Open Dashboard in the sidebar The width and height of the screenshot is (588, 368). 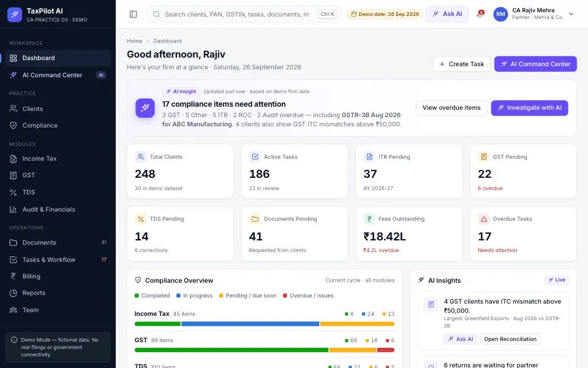58,58
